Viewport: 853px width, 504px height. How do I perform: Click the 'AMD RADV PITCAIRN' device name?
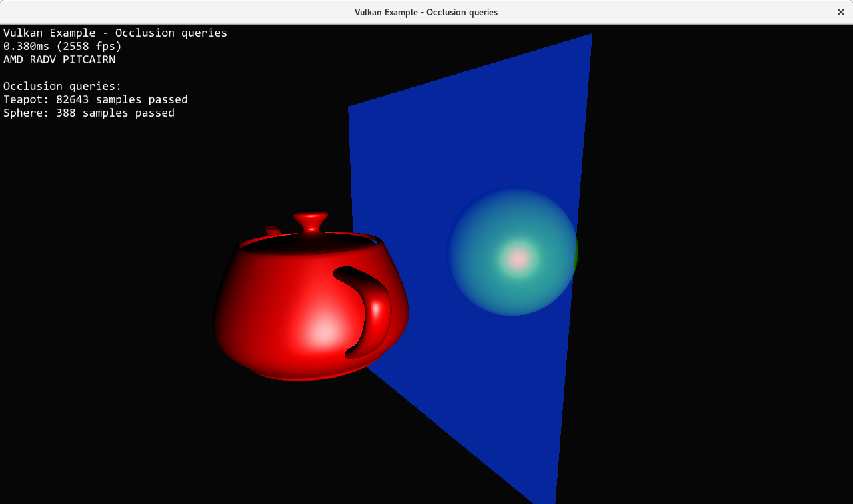pos(59,59)
